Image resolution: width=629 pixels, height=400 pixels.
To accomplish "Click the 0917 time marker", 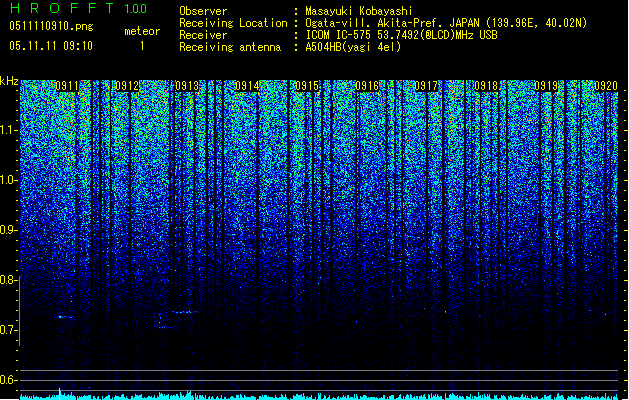I will pos(426,86).
